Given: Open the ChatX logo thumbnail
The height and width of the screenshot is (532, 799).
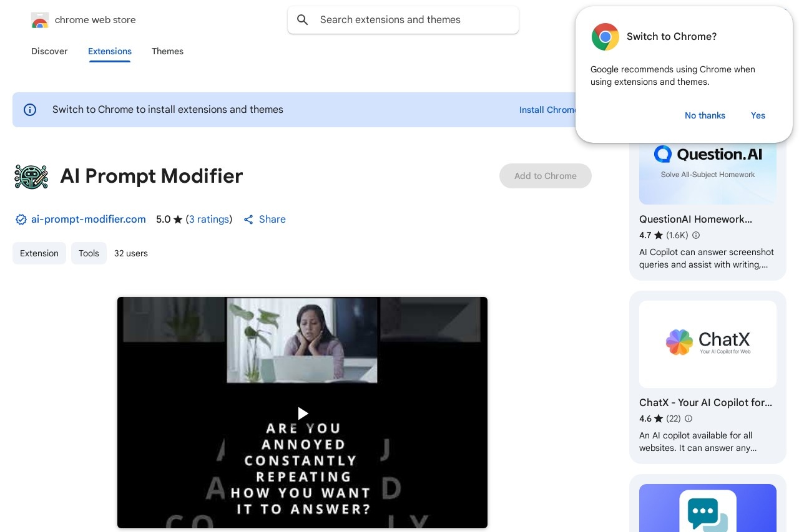Looking at the screenshot, I should point(708,344).
